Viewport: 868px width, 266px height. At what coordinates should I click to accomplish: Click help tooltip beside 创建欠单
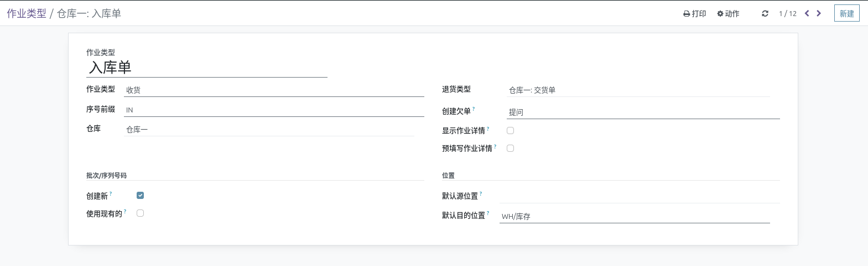pos(474,109)
